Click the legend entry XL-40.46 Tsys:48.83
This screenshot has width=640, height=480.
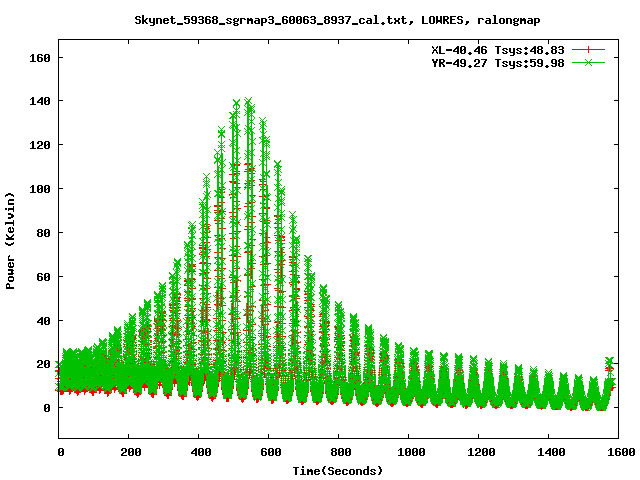point(498,50)
